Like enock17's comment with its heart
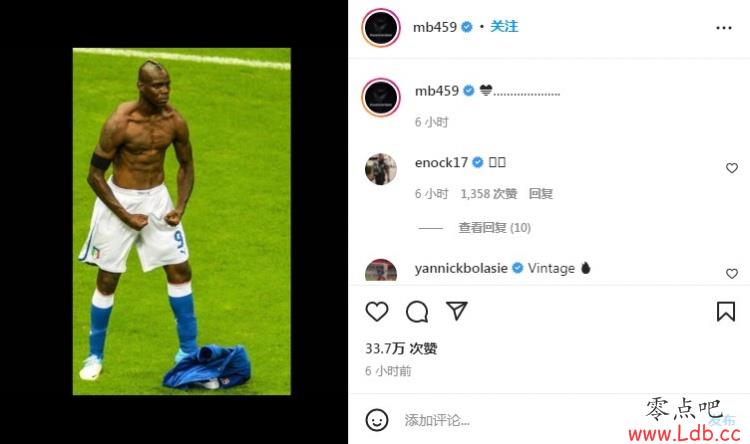This screenshot has width=750, height=444. [731, 168]
